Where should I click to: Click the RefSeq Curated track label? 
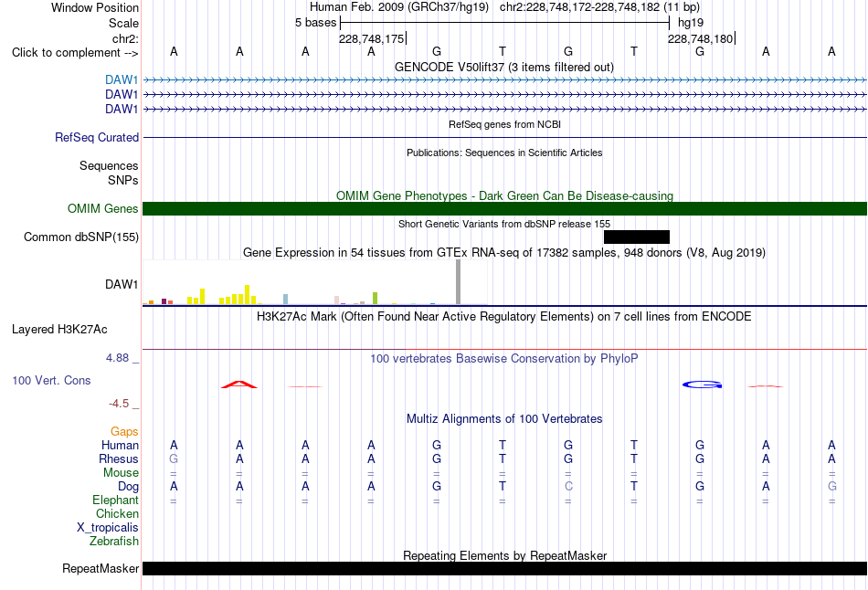(96, 137)
